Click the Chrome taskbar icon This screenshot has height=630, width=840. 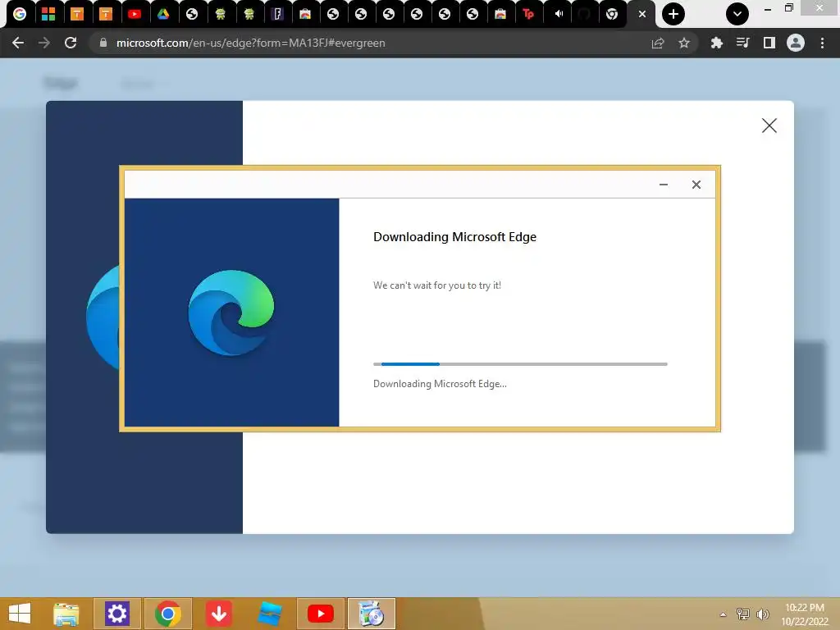[x=168, y=614]
